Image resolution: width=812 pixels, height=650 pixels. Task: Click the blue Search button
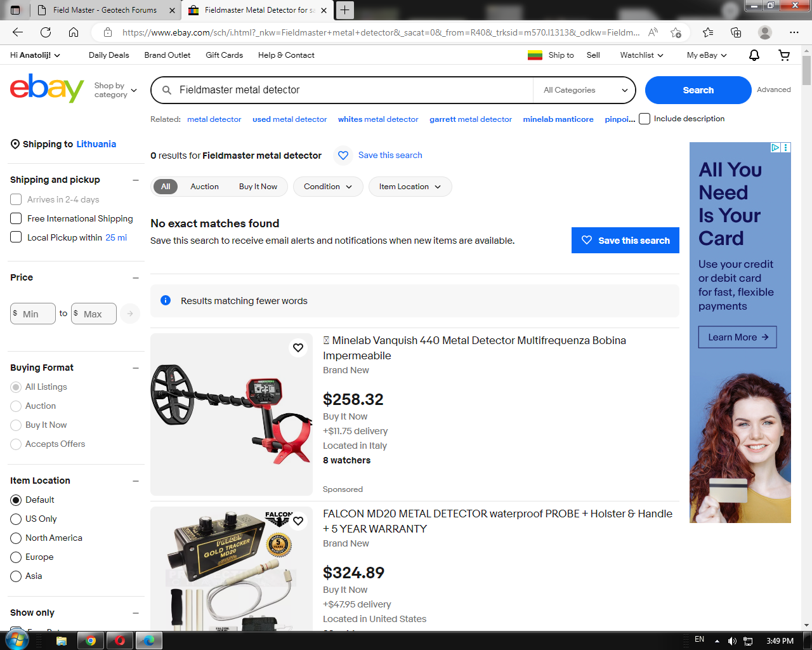coord(698,90)
